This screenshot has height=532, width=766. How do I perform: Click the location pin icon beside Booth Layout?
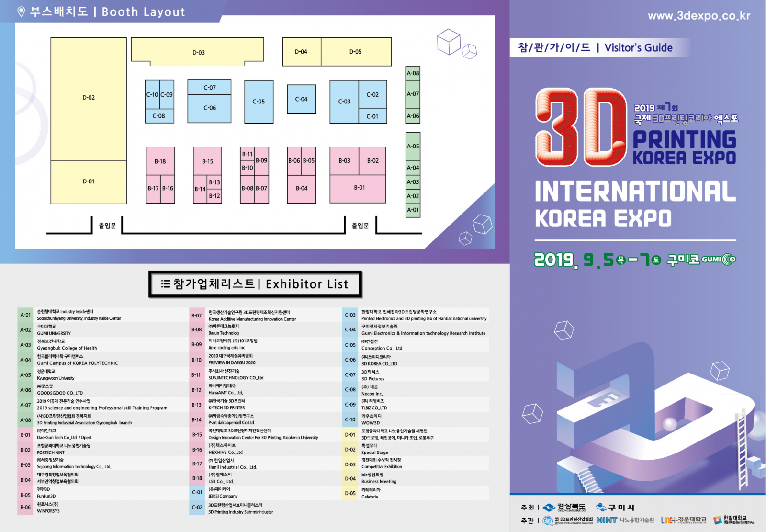[x=21, y=12]
